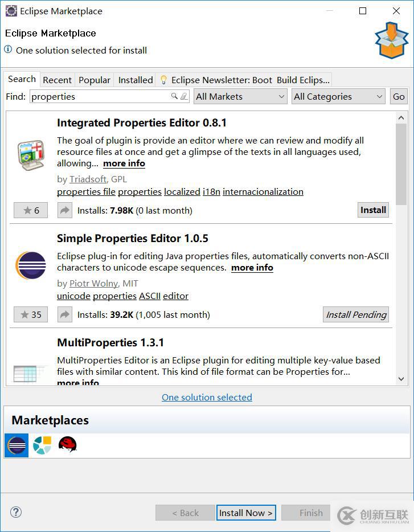Click the Integrated Properties Editor 0.8.1 title
Viewport: 414px width, 532px height.
click(x=141, y=122)
